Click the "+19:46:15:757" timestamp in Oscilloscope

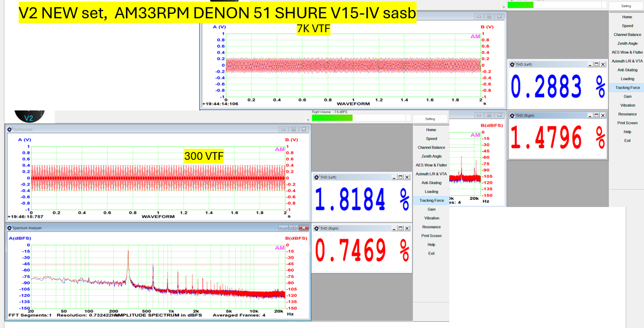tap(25, 216)
